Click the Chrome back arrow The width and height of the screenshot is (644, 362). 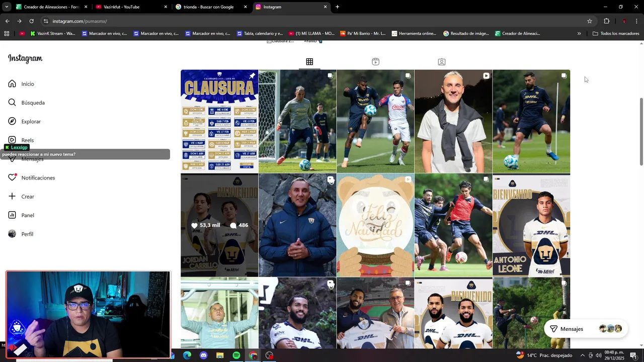point(7,21)
